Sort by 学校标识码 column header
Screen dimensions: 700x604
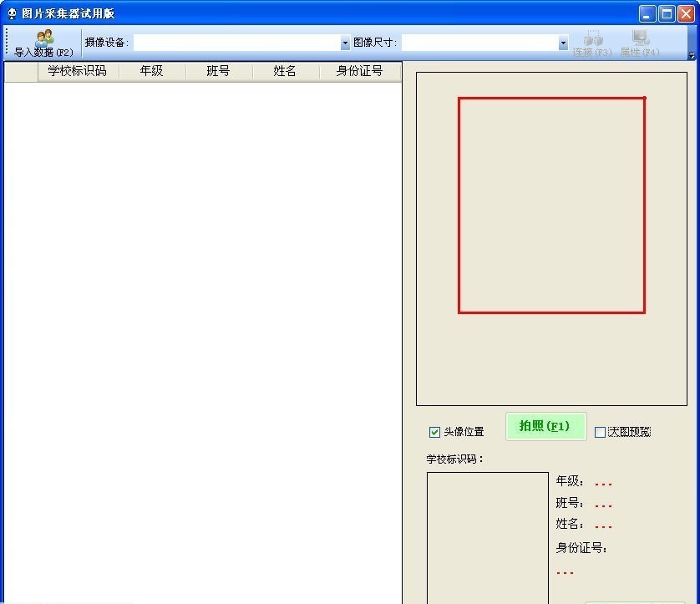coord(78,71)
